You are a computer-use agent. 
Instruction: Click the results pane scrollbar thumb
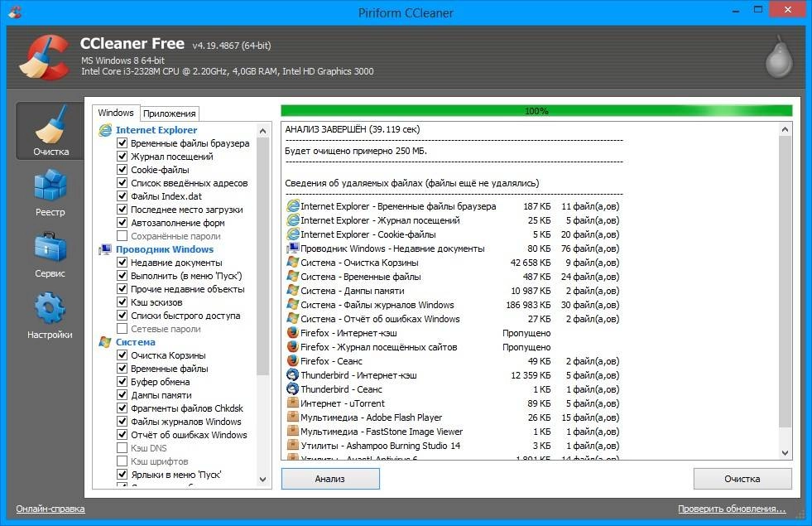coord(785,282)
